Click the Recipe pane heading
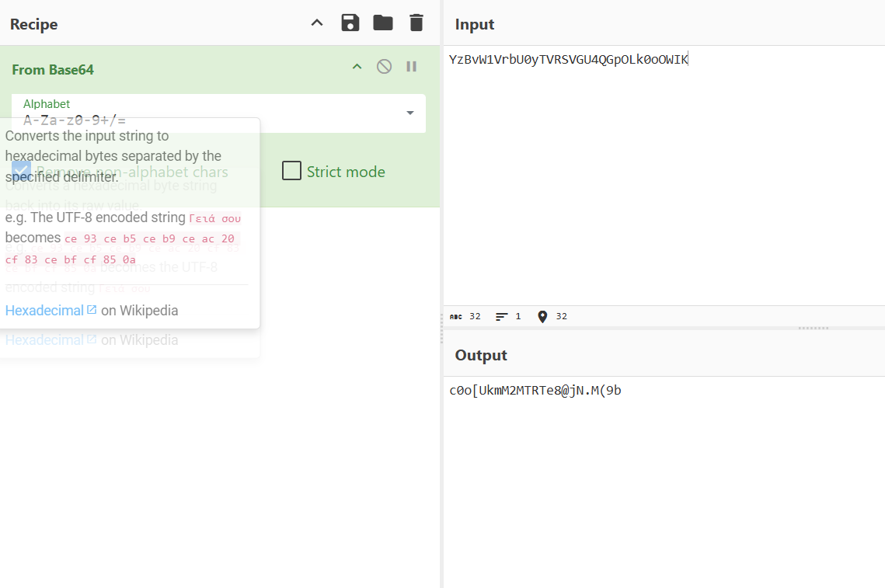Viewport: 885px width, 588px height. (x=34, y=24)
